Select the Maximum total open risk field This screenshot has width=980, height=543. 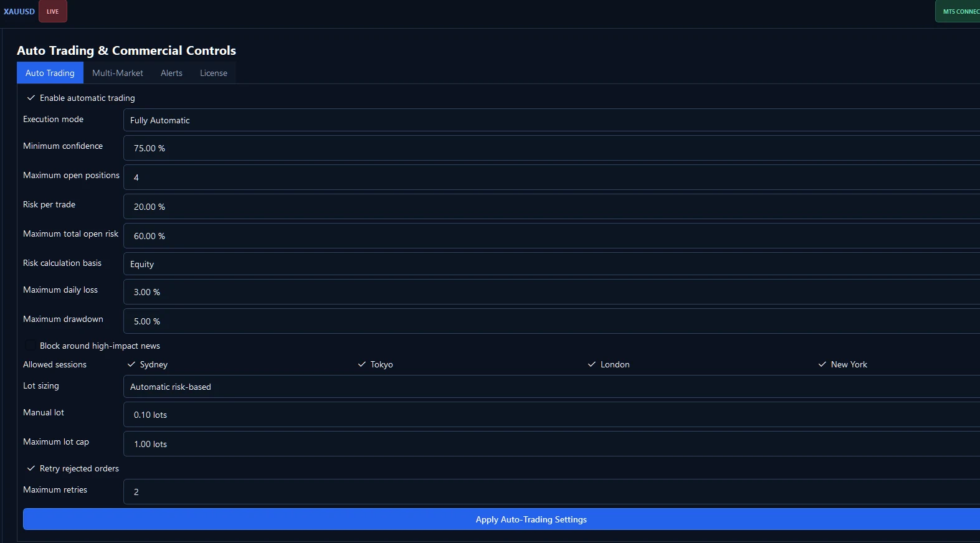coord(551,236)
